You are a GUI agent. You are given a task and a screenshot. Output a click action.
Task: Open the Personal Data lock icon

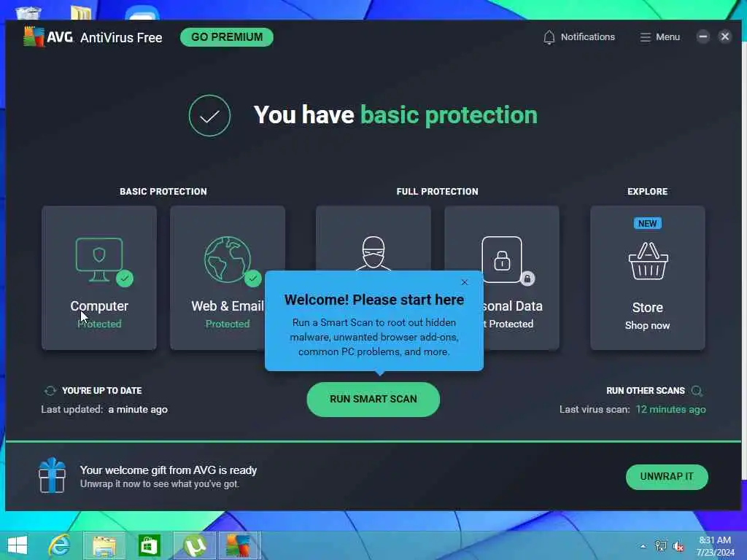502,260
